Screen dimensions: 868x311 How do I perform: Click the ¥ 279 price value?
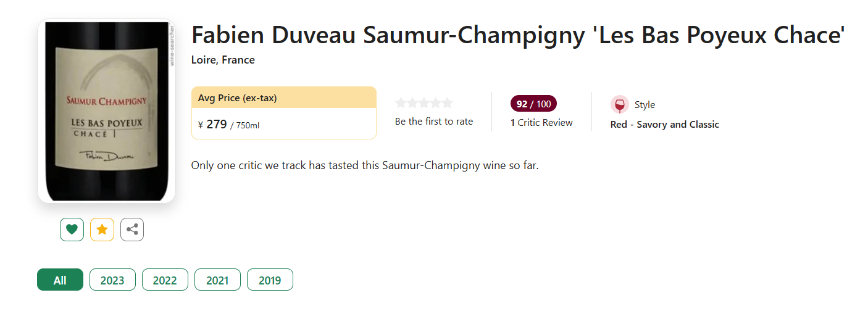pyautogui.click(x=217, y=124)
